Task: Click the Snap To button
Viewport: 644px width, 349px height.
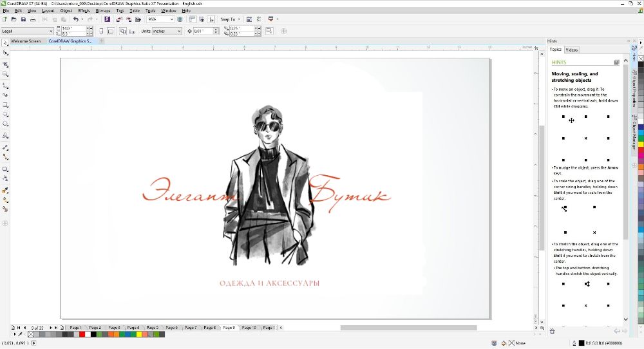Action: click(228, 19)
